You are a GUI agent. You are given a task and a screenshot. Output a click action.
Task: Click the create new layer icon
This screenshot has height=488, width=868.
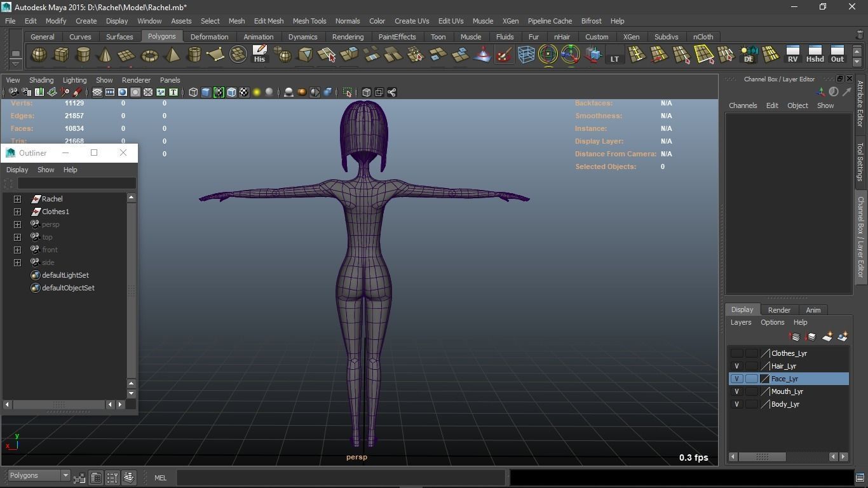click(827, 337)
